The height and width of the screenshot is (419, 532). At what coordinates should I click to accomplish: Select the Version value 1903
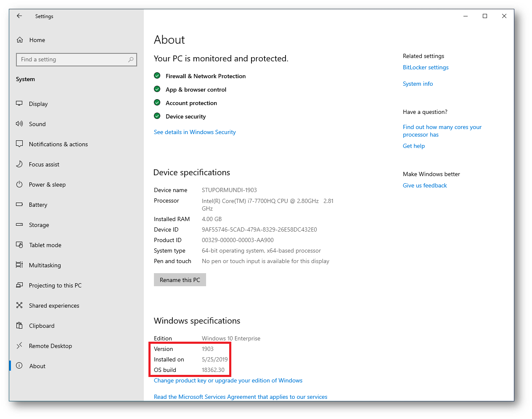coord(208,349)
